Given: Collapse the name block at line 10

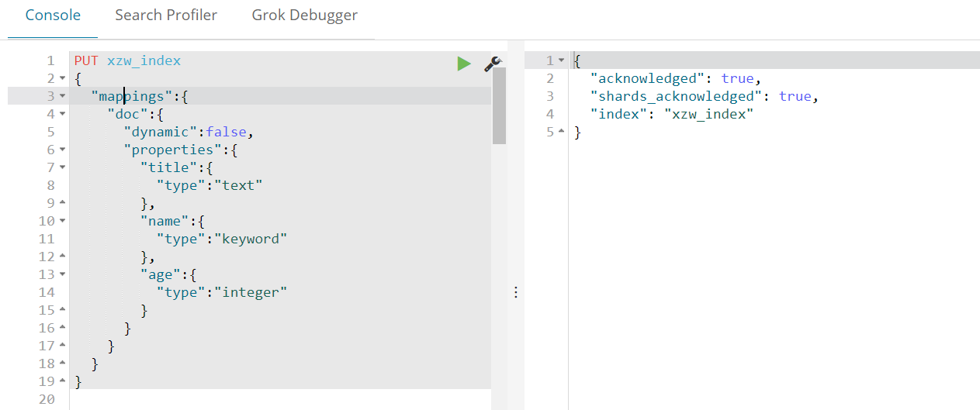Looking at the screenshot, I should 62,221.
